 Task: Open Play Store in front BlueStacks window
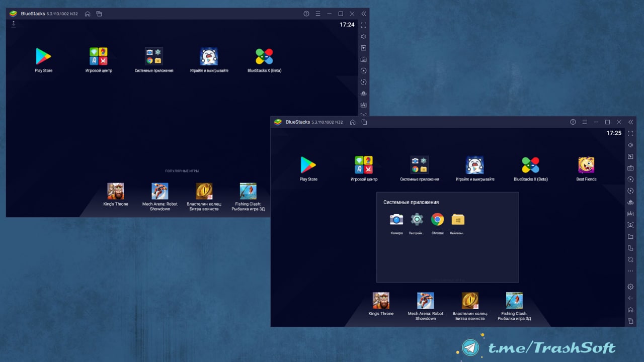308,165
